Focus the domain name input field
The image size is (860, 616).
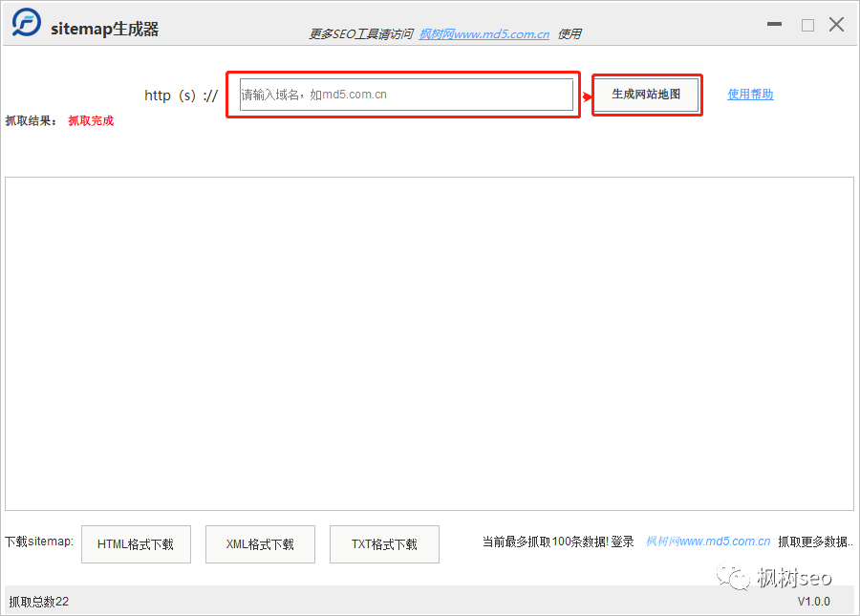click(x=406, y=95)
